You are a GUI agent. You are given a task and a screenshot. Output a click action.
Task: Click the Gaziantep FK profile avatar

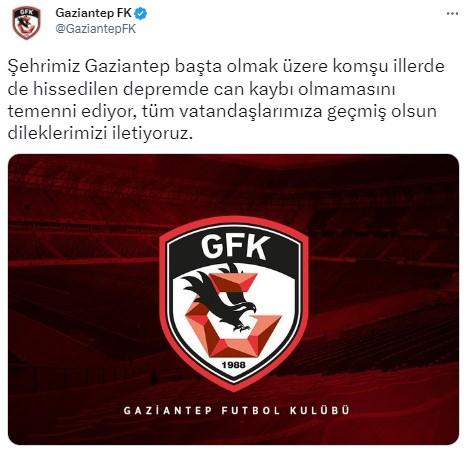[26, 23]
